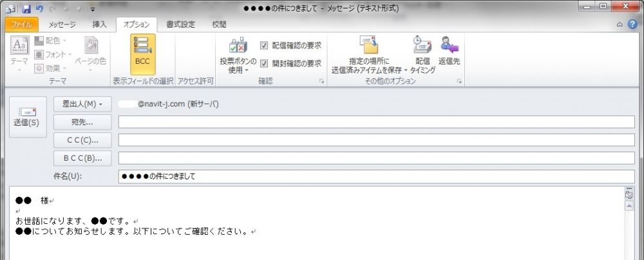Viewport: 644px width, 260px height.
Task: Click the reply-to (返信先) icon
Action: point(449,52)
